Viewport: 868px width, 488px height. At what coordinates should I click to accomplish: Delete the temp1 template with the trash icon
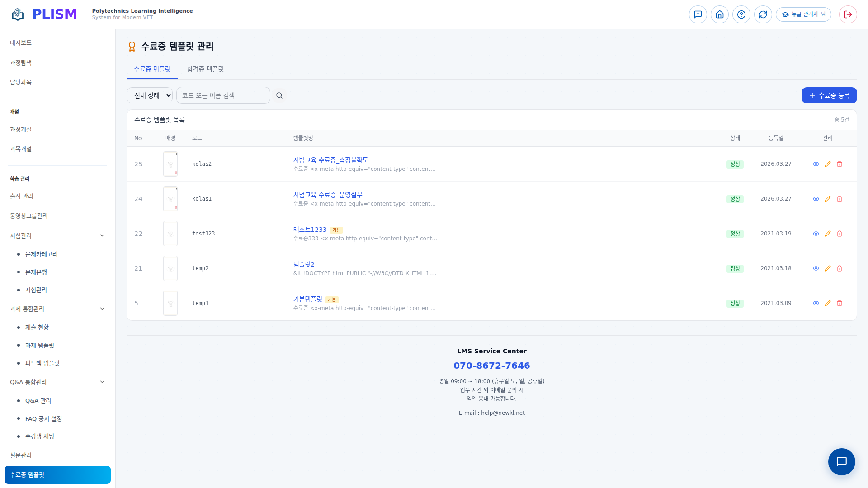pos(839,303)
